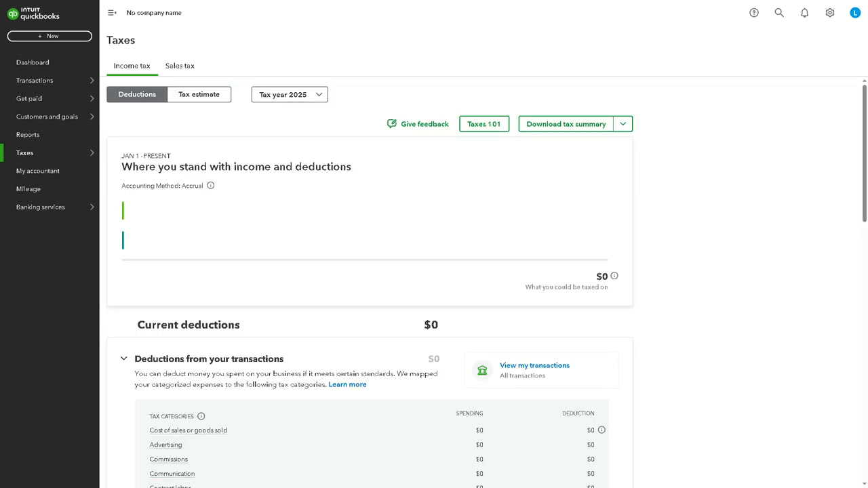Open the Communication tax category
868x488 pixels.
click(x=172, y=474)
